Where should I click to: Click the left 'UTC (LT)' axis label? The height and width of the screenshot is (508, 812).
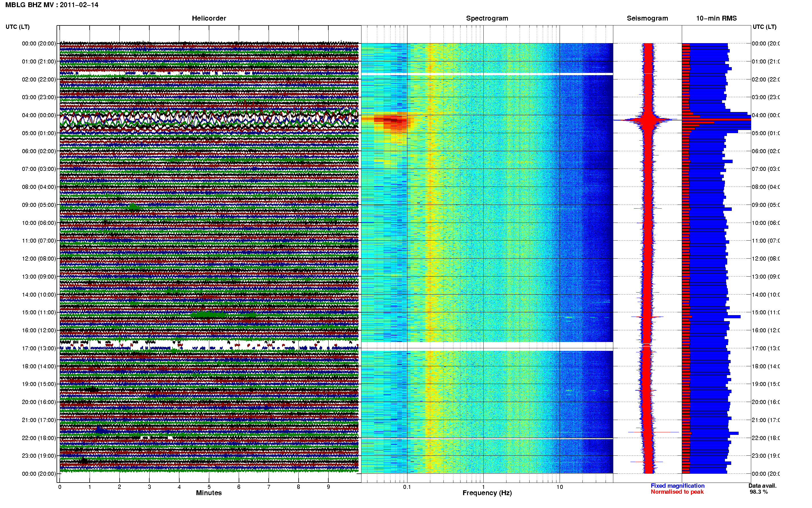(x=17, y=27)
